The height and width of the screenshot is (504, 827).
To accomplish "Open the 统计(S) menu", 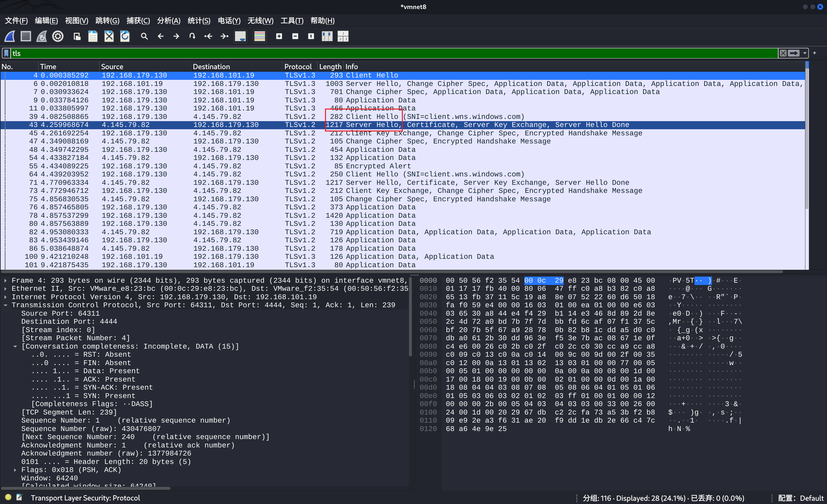I will 199,21.
